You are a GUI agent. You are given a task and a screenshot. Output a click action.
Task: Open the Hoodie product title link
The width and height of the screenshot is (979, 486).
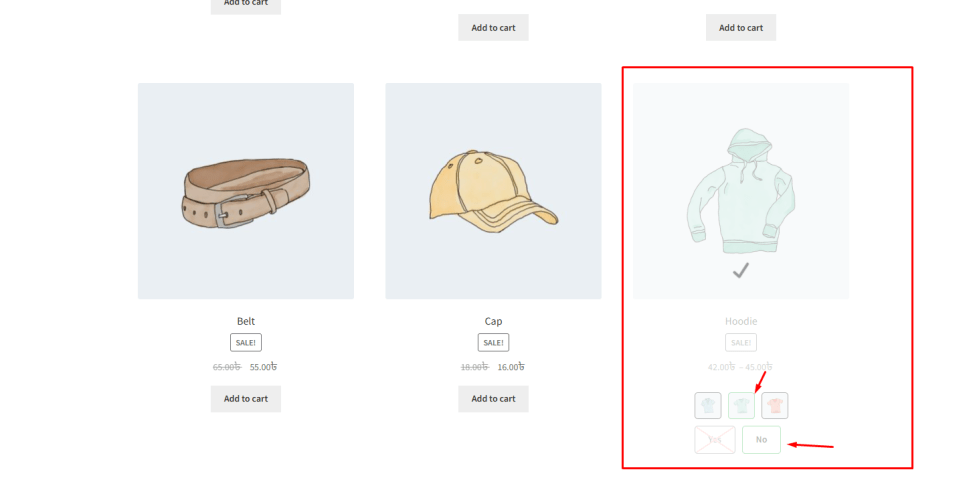741,321
